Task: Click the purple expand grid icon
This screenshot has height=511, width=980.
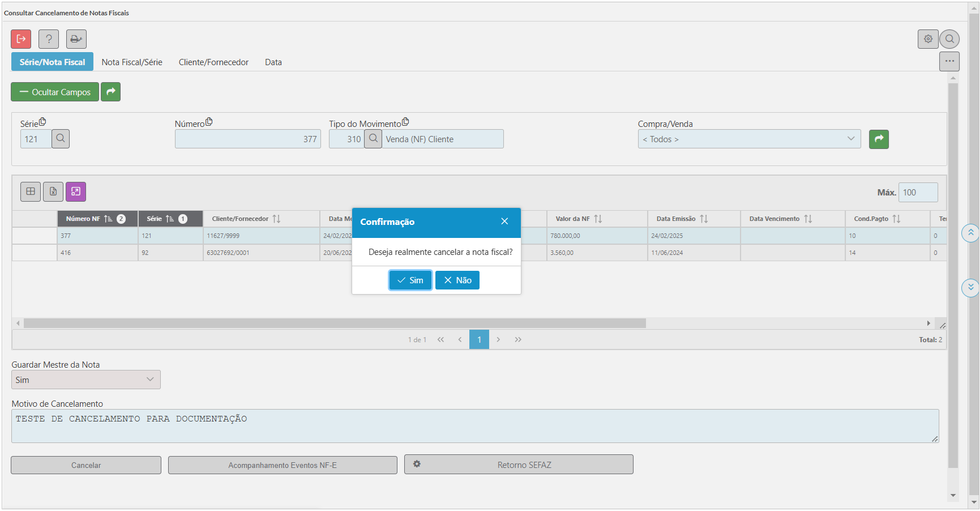Action: pyautogui.click(x=76, y=192)
